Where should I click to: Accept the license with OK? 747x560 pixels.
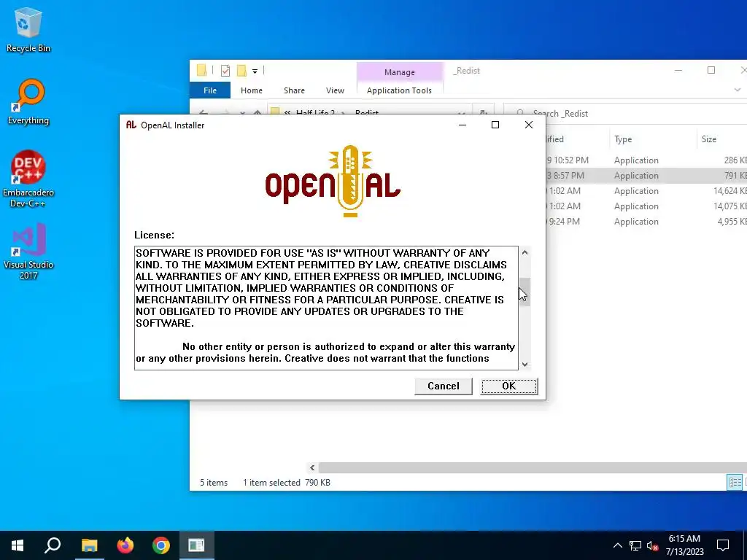508,386
